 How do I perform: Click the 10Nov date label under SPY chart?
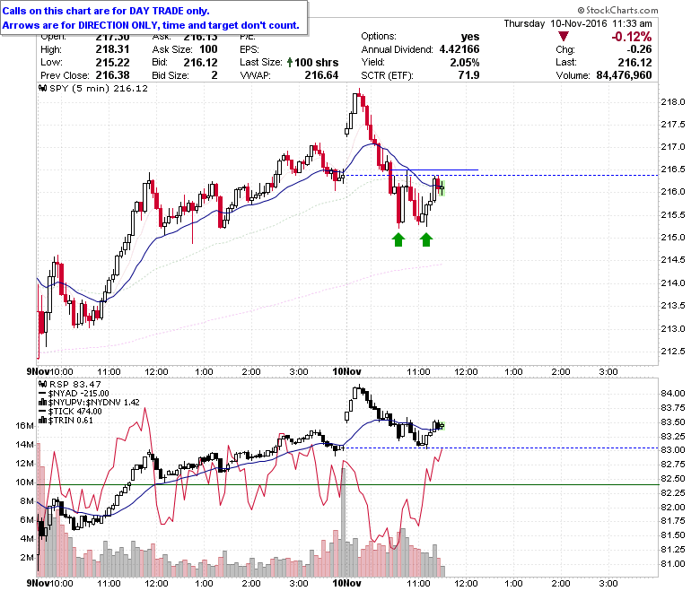click(x=346, y=371)
